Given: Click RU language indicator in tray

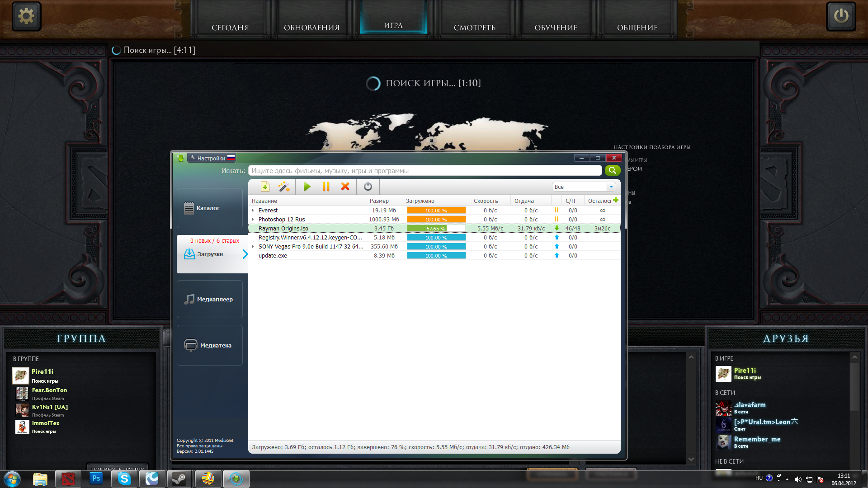Looking at the screenshot, I should 759,478.
